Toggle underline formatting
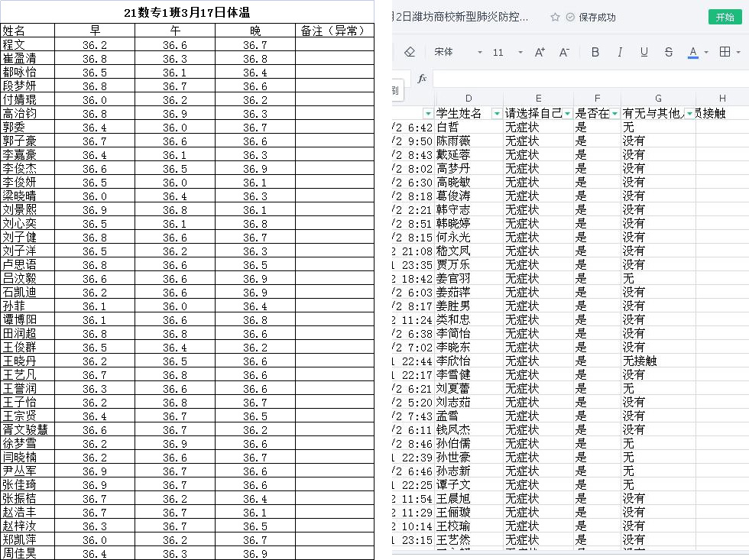The height and width of the screenshot is (560, 749). pyautogui.click(x=644, y=52)
